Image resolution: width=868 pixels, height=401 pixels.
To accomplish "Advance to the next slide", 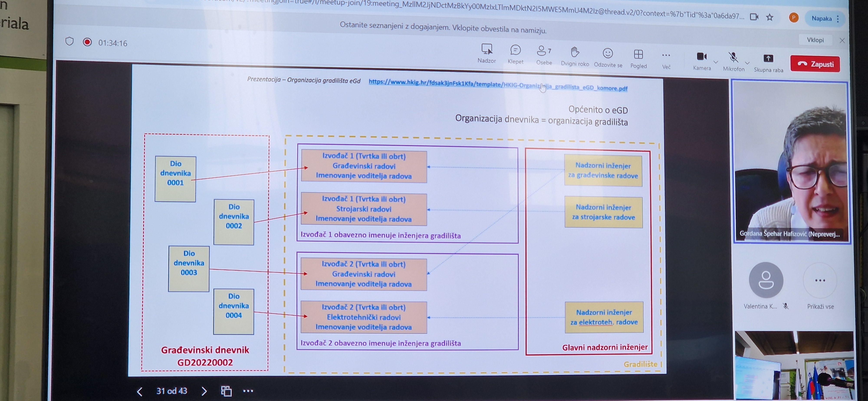I will tap(204, 391).
